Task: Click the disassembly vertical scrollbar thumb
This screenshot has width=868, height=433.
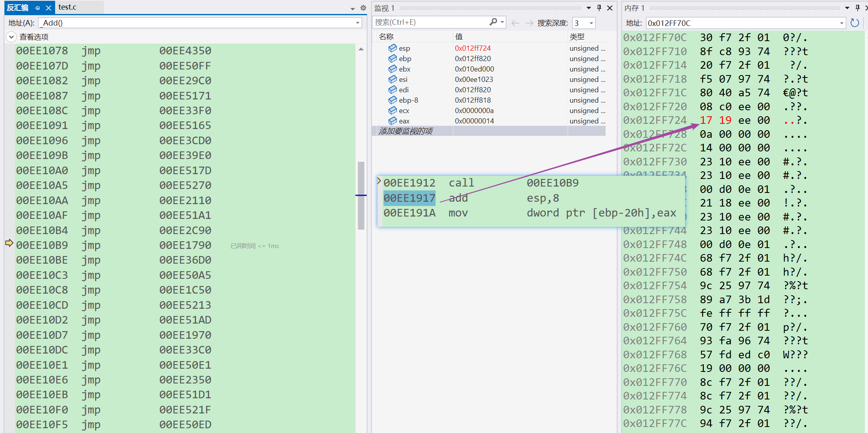Action: (x=361, y=196)
